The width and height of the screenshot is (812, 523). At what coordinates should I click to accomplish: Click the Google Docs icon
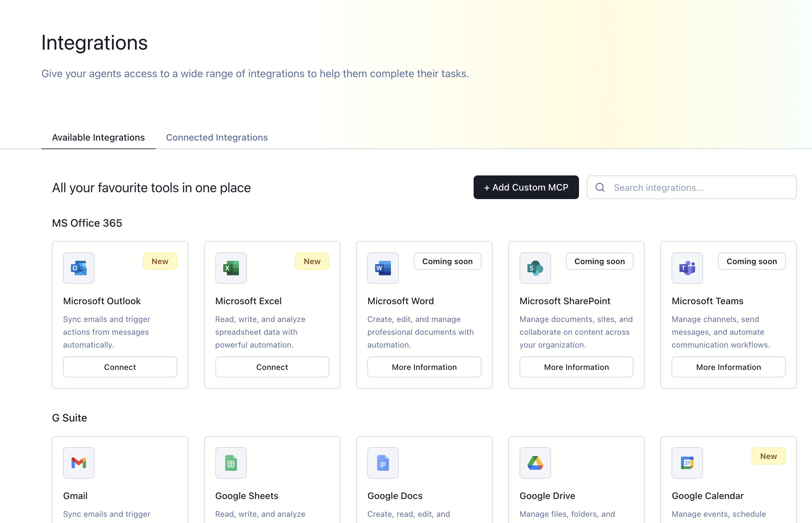(x=383, y=463)
